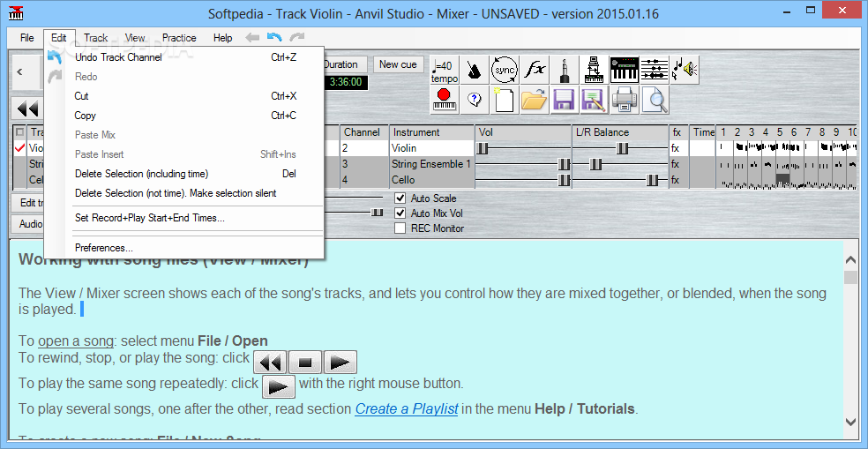This screenshot has height=449, width=868.
Task: Click Save As floppy with pencil icon
Action: (x=594, y=100)
